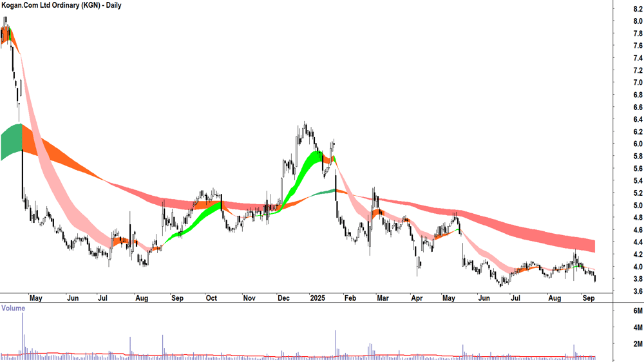Click the 4M volume axis label
This screenshot has height=362, width=644.
pos(638,327)
